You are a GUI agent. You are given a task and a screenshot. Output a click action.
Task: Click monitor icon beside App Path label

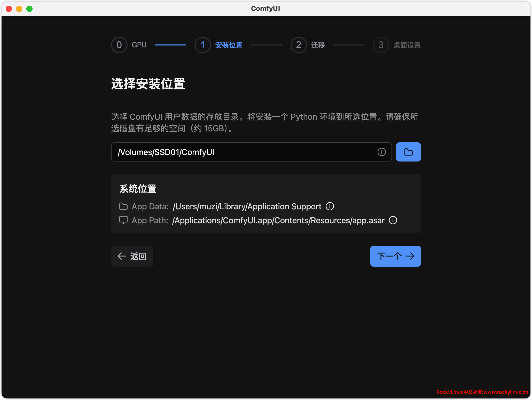[123, 220]
